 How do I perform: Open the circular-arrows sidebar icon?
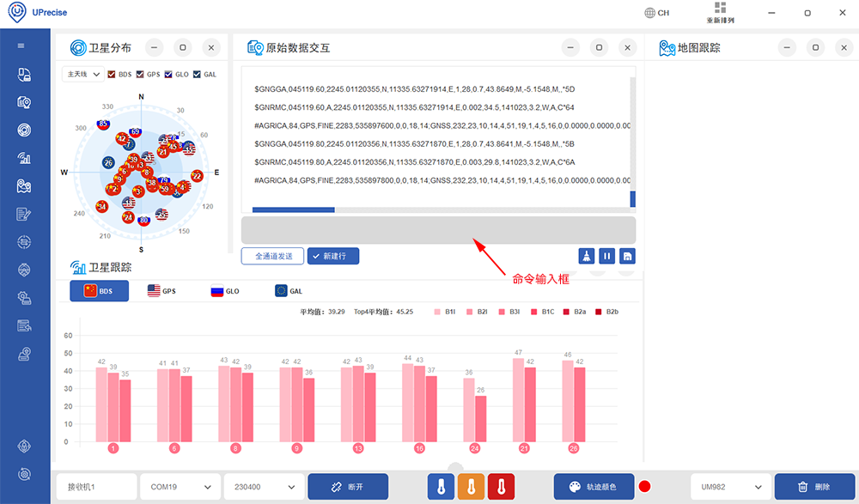coord(23,242)
